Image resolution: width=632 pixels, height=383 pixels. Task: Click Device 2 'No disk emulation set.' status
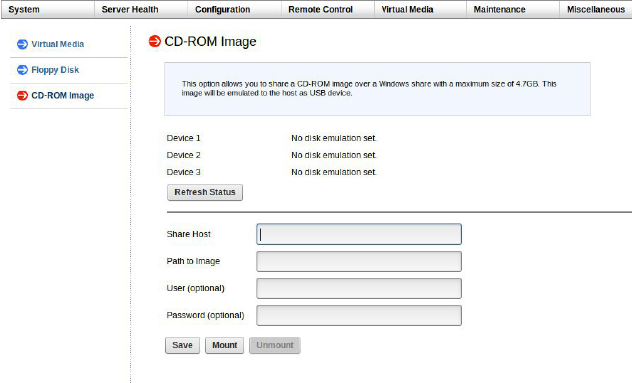(x=334, y=155)
